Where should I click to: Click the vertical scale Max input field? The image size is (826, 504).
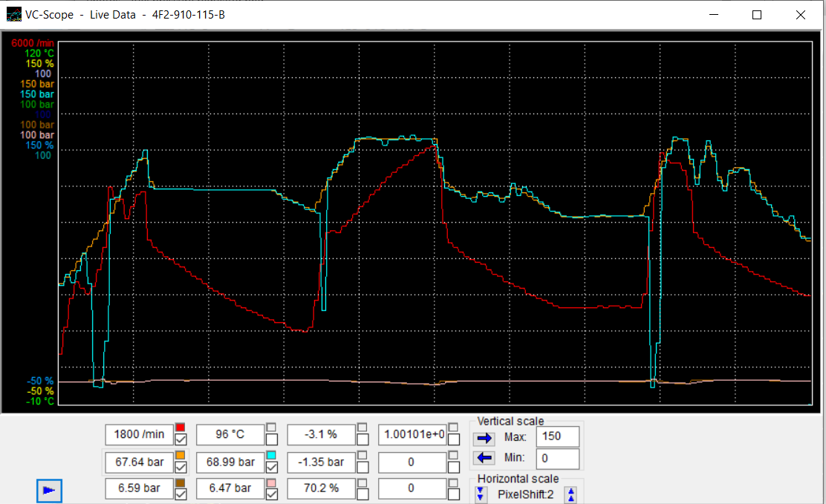pos(557,437)
